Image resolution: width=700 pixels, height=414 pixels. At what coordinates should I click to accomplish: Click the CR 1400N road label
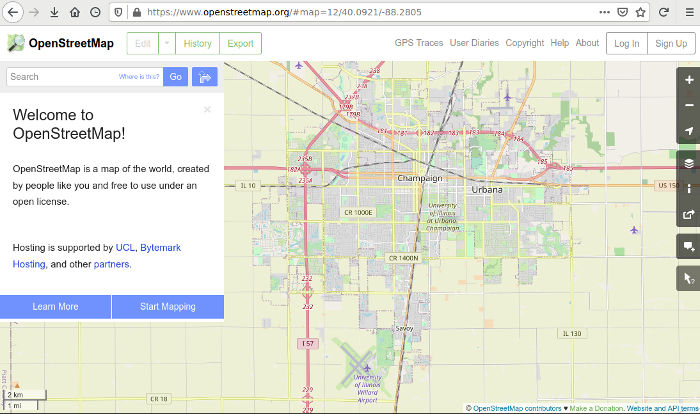click(x=404, y=258)
